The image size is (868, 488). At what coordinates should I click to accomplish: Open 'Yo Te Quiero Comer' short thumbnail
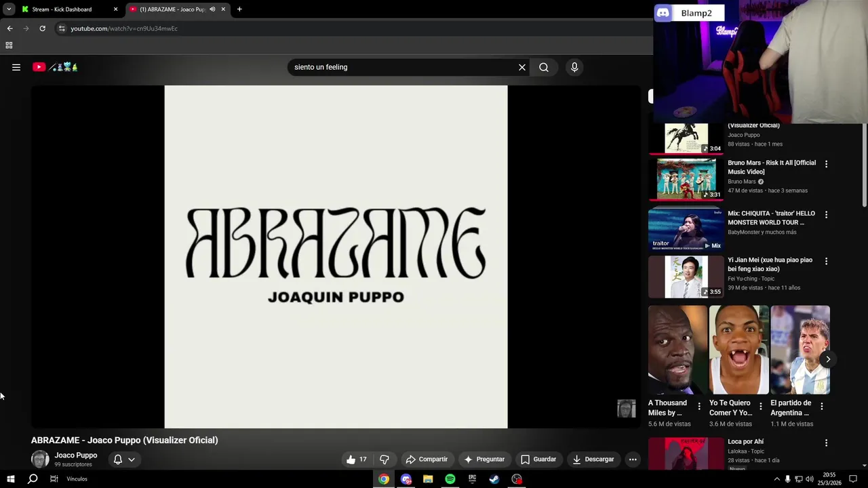point(739,350)
